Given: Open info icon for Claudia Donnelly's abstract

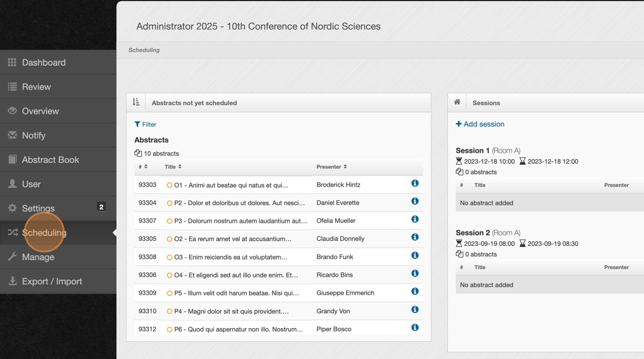Looking at the screenshot, I should [x=415, y=237].
